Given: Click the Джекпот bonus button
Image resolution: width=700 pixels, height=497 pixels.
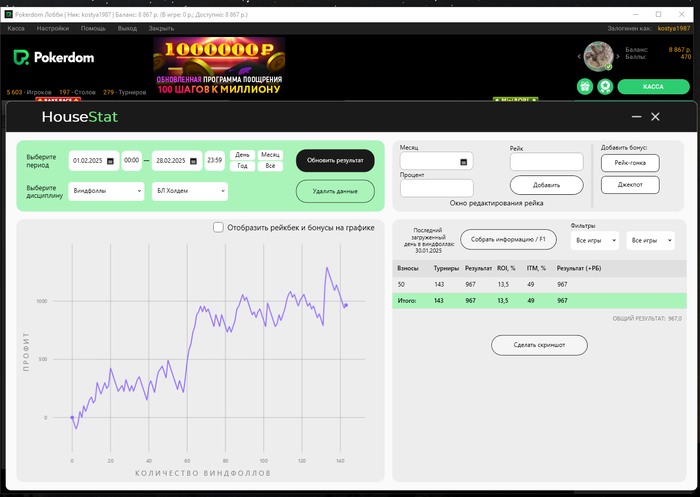Looking at the screenshot, I should [630, 185].
